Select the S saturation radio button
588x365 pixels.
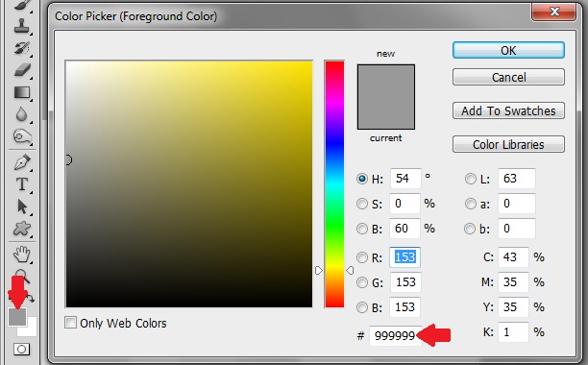(x=362, y=204)
